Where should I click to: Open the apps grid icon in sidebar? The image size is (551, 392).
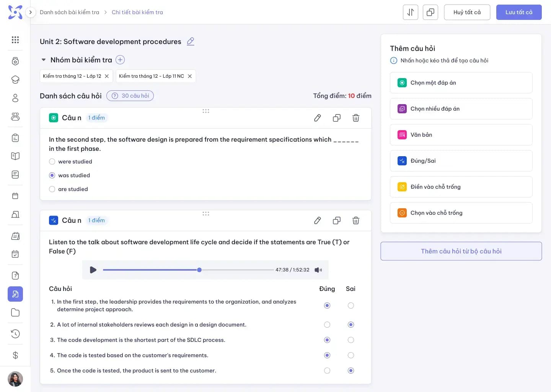[15, 40]
